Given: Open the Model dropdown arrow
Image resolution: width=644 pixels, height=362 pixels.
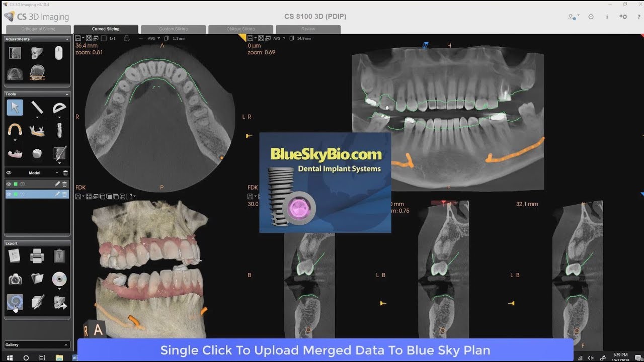Looking at the screenshot, I should (x=56, y=173).
